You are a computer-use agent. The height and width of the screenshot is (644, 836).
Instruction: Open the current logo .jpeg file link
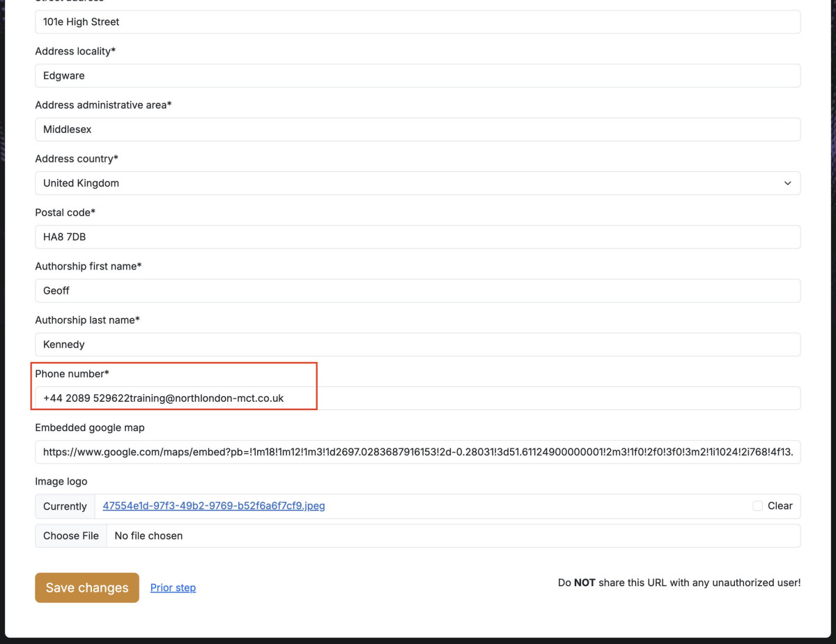[x=214, y=506]
